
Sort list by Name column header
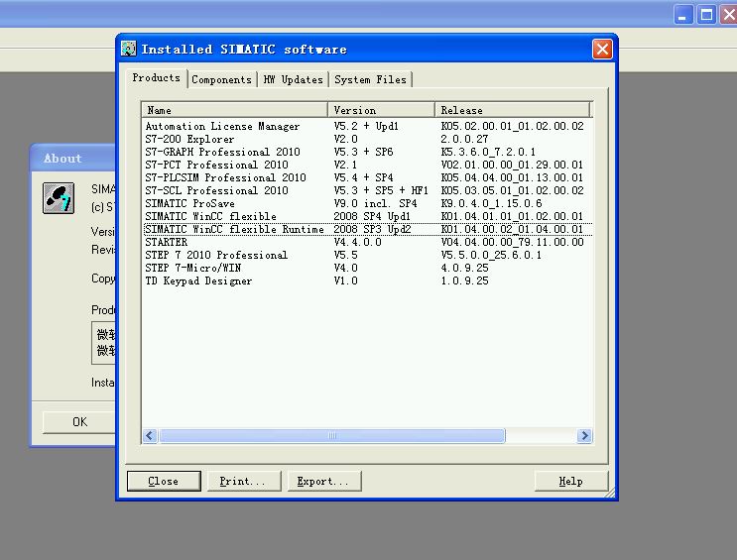[234, 110]
